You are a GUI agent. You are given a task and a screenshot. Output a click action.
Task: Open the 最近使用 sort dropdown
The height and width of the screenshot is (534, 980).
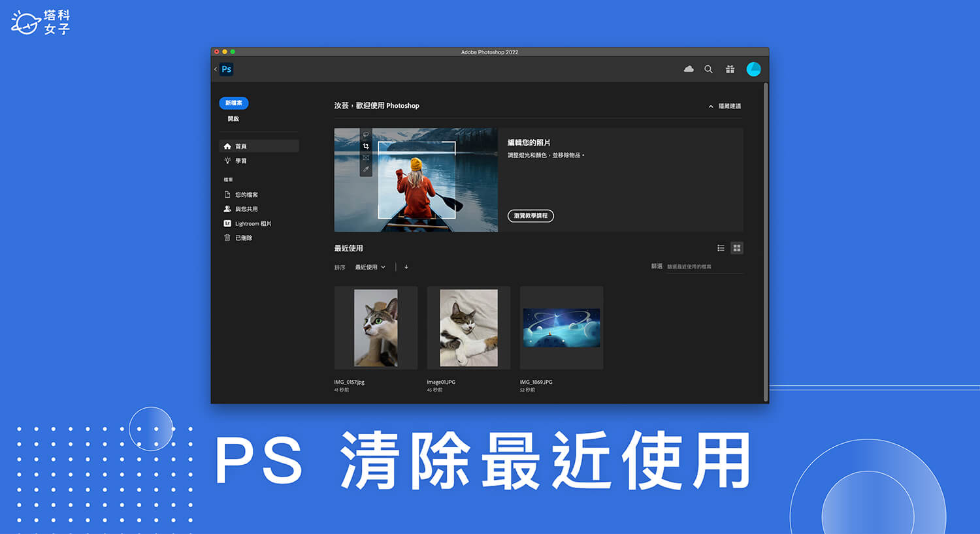point(370,267)
